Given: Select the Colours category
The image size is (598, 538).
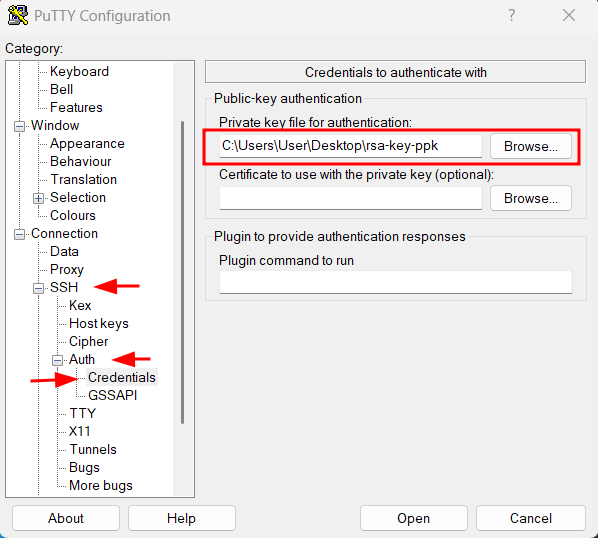Looking at the screenshot, I should pos(73,215).
